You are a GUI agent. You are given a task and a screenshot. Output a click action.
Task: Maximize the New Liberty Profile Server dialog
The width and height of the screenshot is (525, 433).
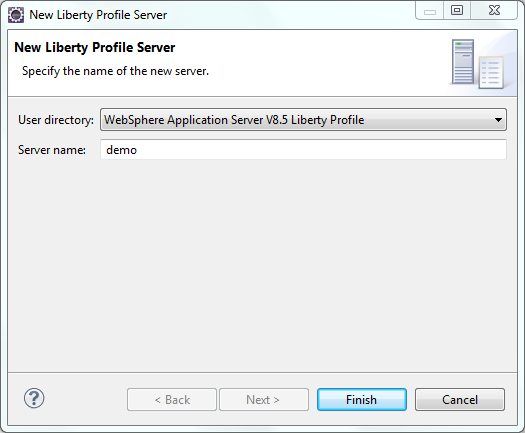click(x=457, y=10)
